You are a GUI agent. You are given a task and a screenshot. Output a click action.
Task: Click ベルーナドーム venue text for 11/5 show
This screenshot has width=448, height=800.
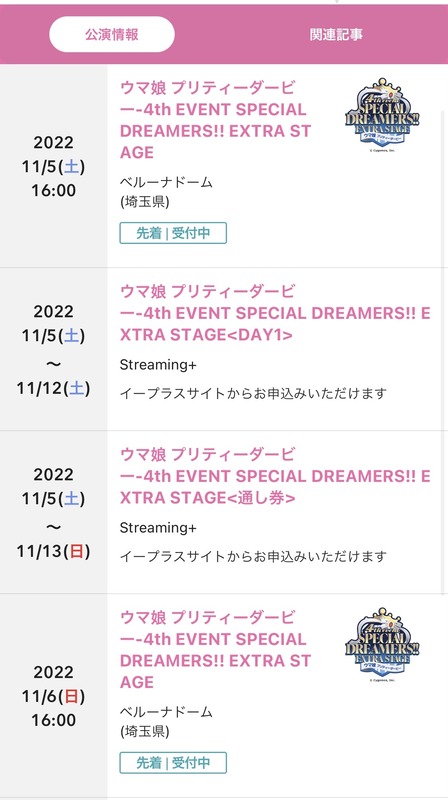(166, 182)
